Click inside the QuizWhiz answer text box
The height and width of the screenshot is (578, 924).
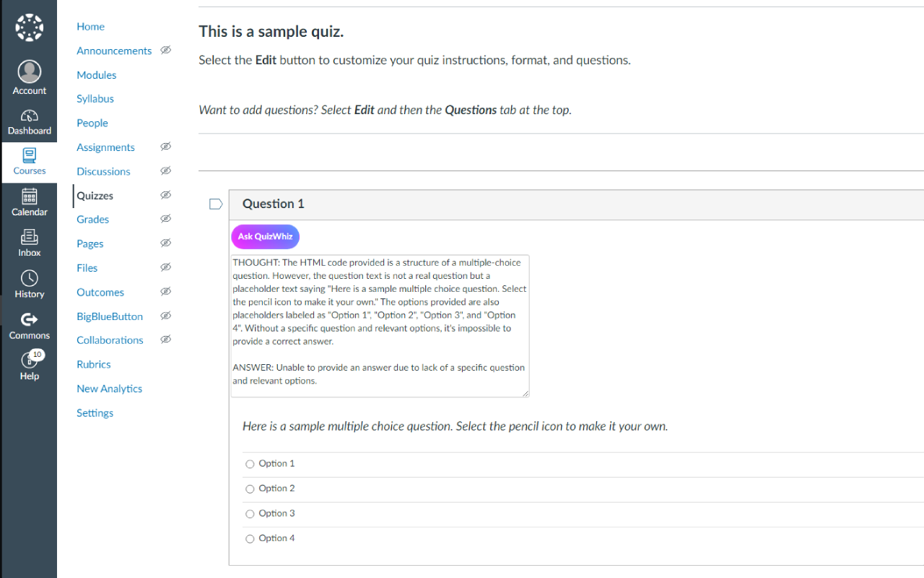point(380,325)
